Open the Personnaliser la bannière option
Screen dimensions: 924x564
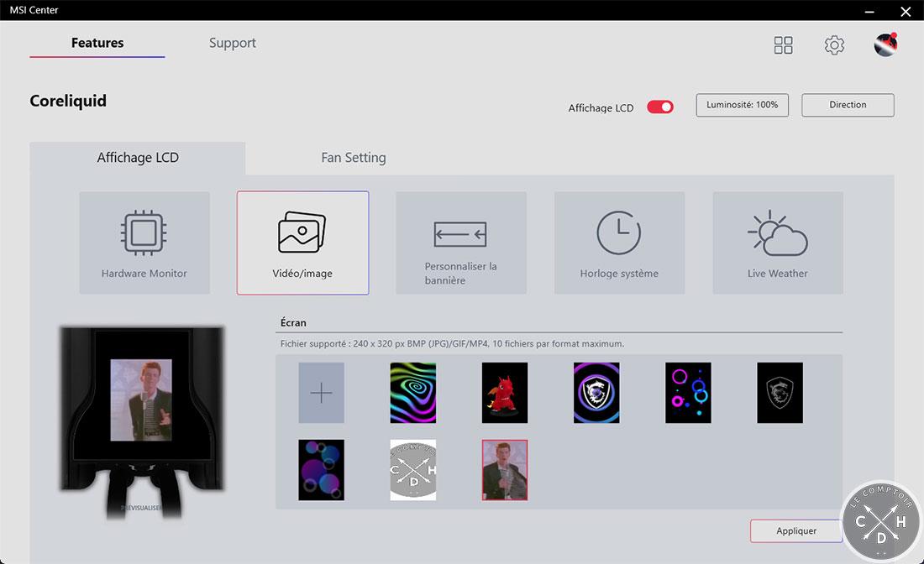pyautogui.click(x=460, y=243)
